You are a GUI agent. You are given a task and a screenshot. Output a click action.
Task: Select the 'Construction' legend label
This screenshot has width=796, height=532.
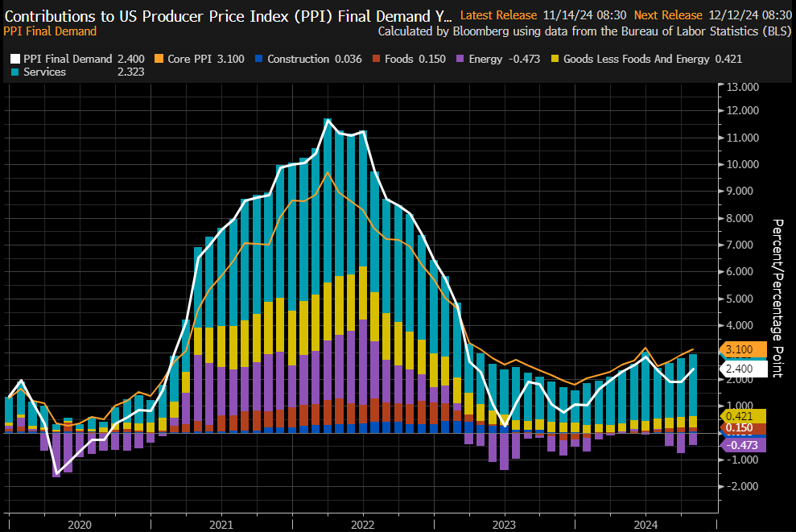(x=298, y=59)
